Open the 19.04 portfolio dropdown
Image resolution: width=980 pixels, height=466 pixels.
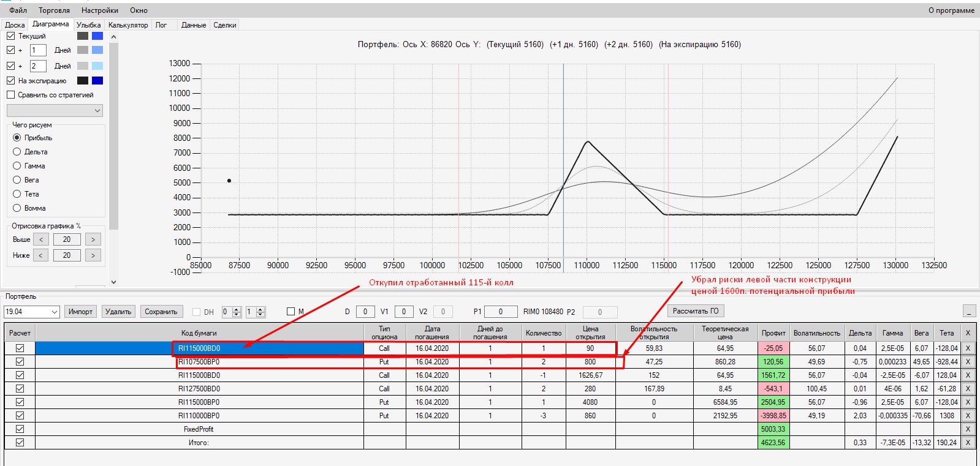[x=31, y=312]
